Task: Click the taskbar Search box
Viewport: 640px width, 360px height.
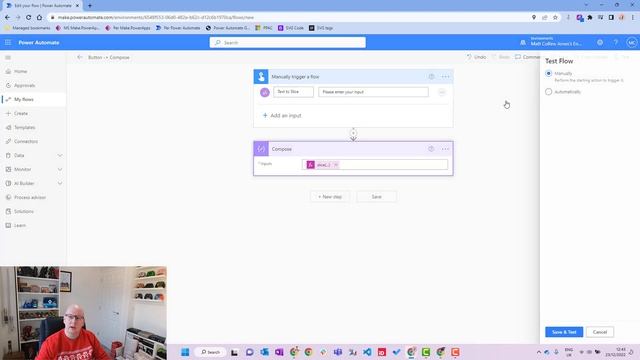Action: [211, 352]
